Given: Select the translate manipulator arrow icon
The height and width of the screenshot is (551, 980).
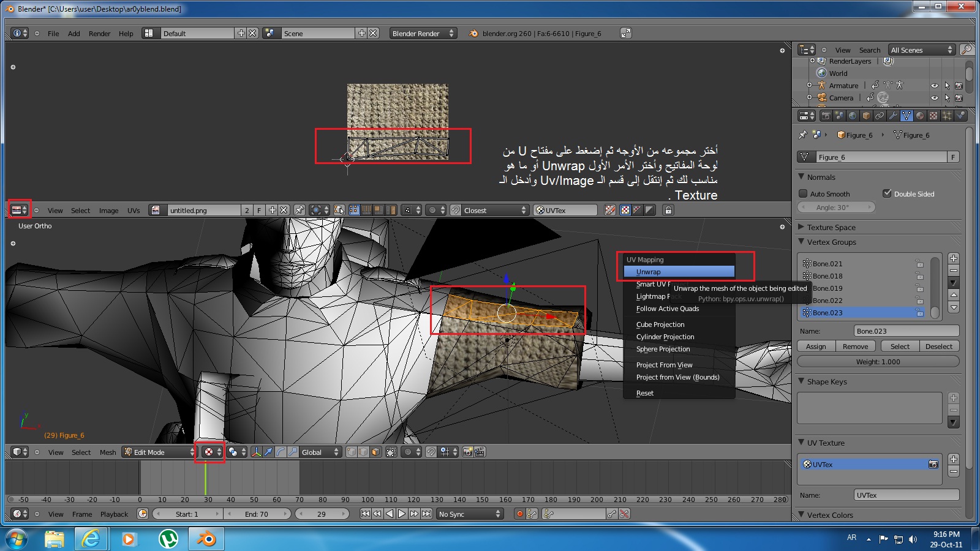Looking at the screenshot, I should pos(268,452).
